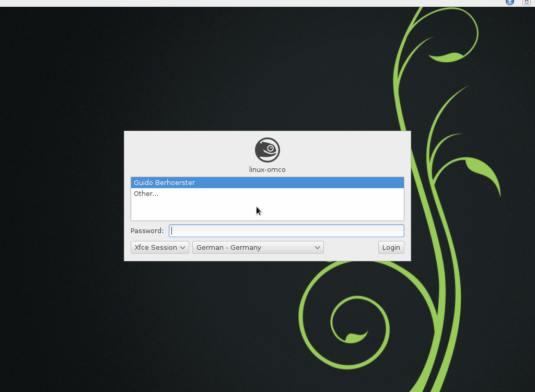The image size is (535, 392).
Task: Open the accessibility menu in top panel
Action: 510,2
